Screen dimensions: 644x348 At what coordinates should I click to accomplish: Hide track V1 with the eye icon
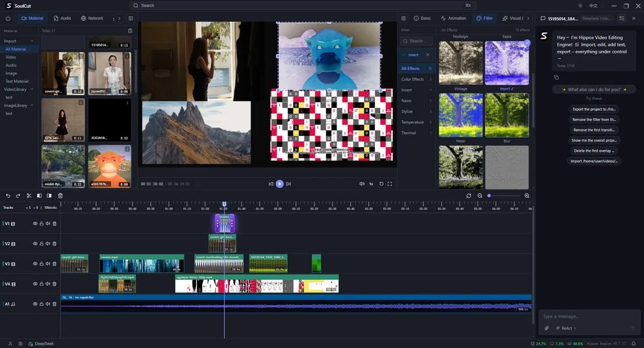pyautogui.click(x=35, y=224)
